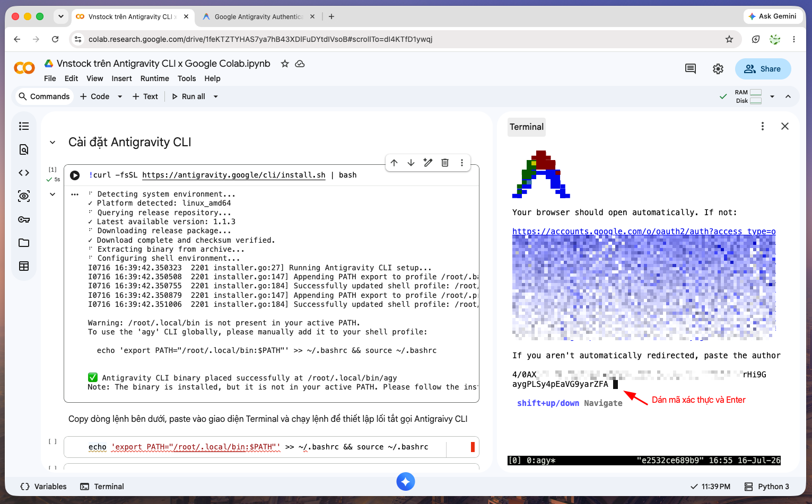Open the browser tab search dropdown

click(61, 16)
